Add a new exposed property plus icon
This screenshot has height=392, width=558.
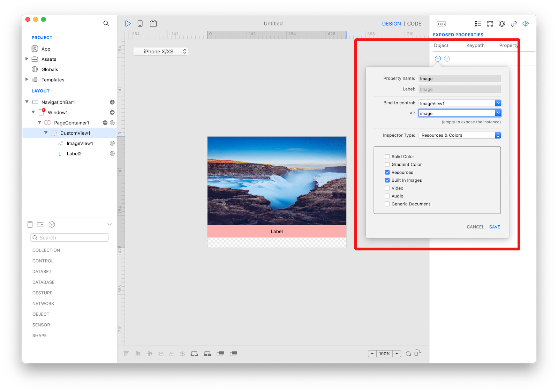coord(438,59)
